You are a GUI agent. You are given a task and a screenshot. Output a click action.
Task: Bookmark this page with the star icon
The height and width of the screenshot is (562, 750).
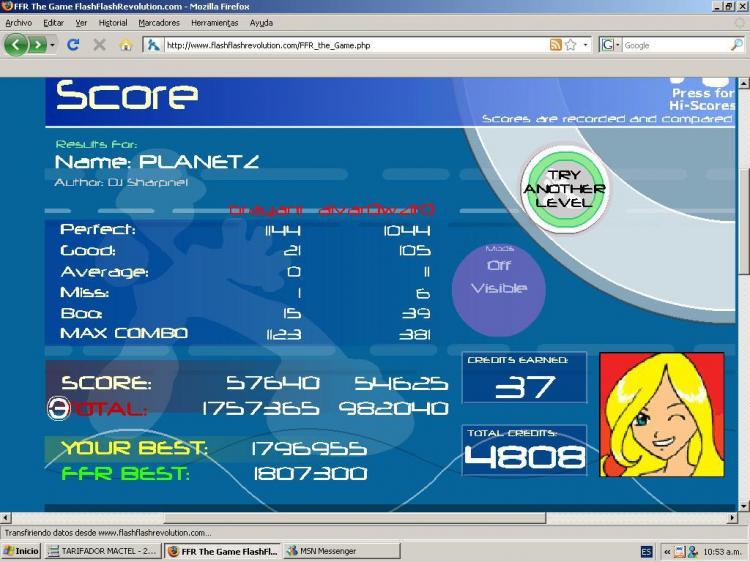570,45
